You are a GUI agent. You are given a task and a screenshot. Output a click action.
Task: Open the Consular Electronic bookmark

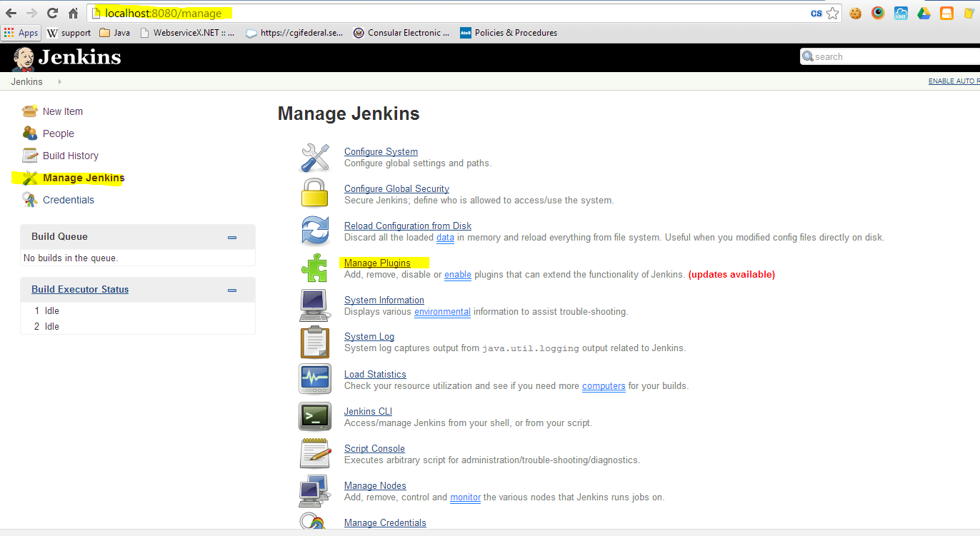click(x=401, y=33)
